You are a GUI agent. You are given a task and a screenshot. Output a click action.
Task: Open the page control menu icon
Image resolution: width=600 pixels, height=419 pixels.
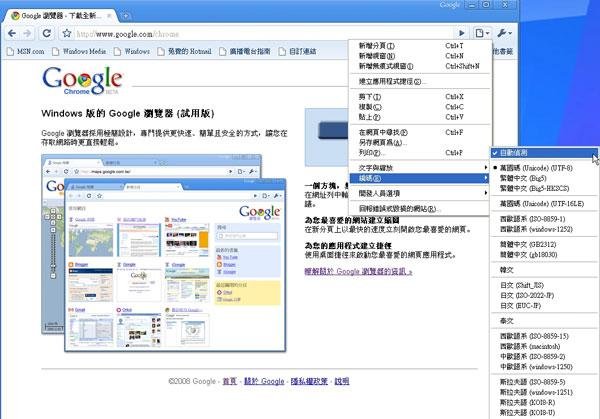pyautogui.click(x=482, y=33)
